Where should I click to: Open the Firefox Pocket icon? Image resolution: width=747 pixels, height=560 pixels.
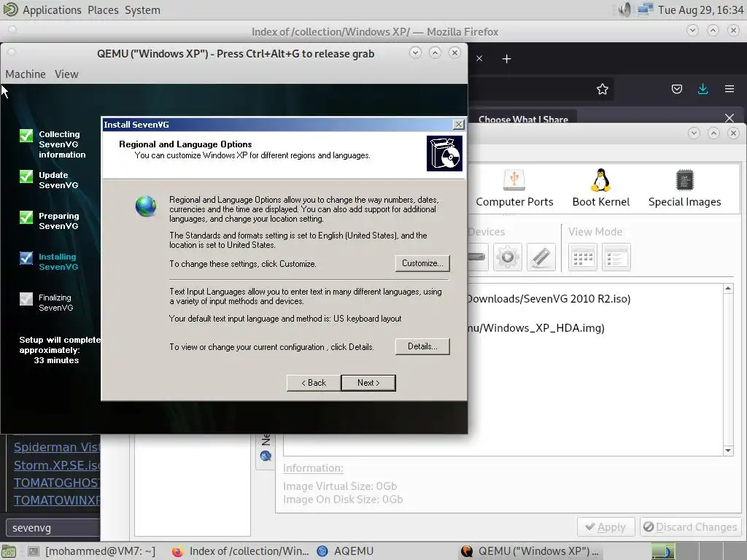(x=676, y=89)
